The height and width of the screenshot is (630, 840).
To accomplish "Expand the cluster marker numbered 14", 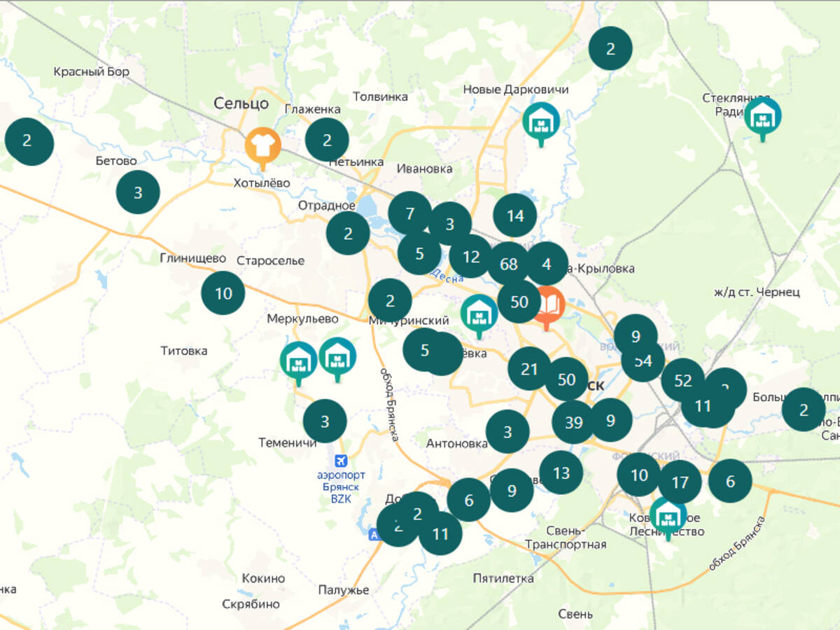I will [515, 216].
